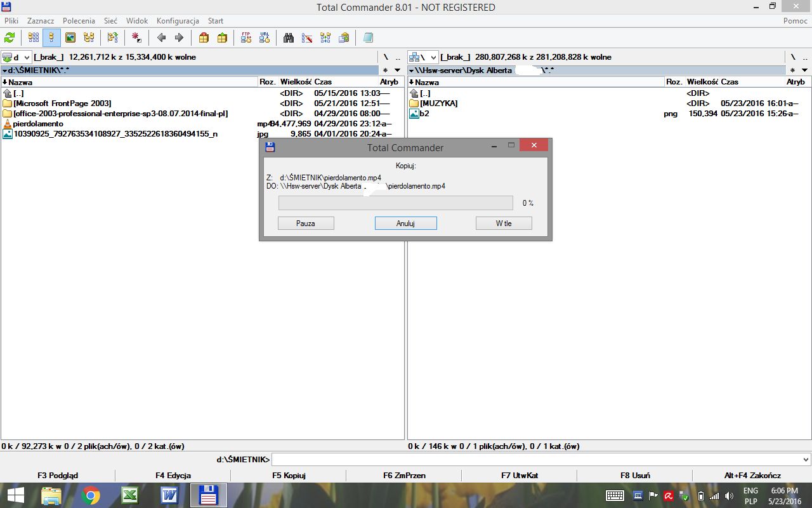Image resolution: width=812 pixels, height=508 pixels.
Task: Open Find files with the binoculars icon
Action: (289, 37)
